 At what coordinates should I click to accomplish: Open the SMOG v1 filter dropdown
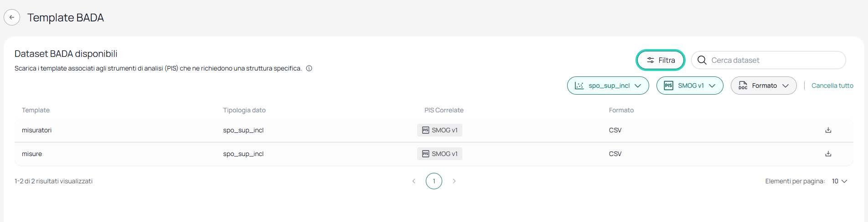[x=690, y=86]
